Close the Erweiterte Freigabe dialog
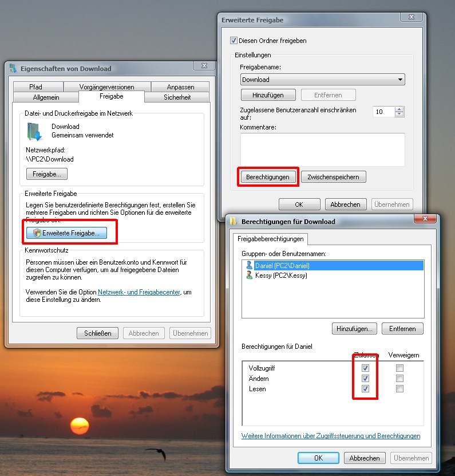The width and height of the screenshot is (455, 476). pos(412,17)
